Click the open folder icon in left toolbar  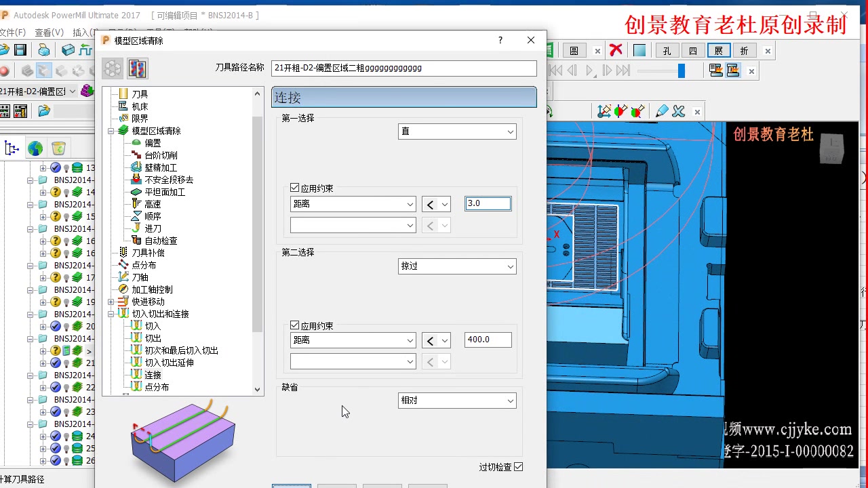(44, 110)
